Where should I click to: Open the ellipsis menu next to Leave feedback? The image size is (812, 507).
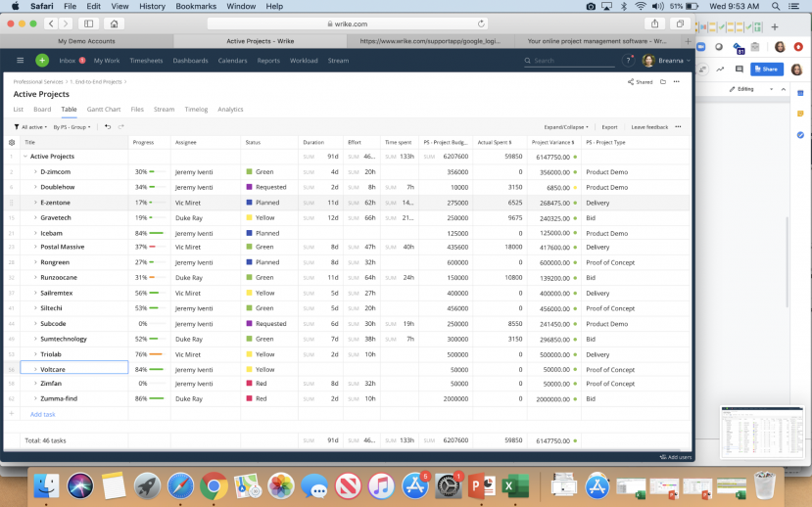coord(679,127)
